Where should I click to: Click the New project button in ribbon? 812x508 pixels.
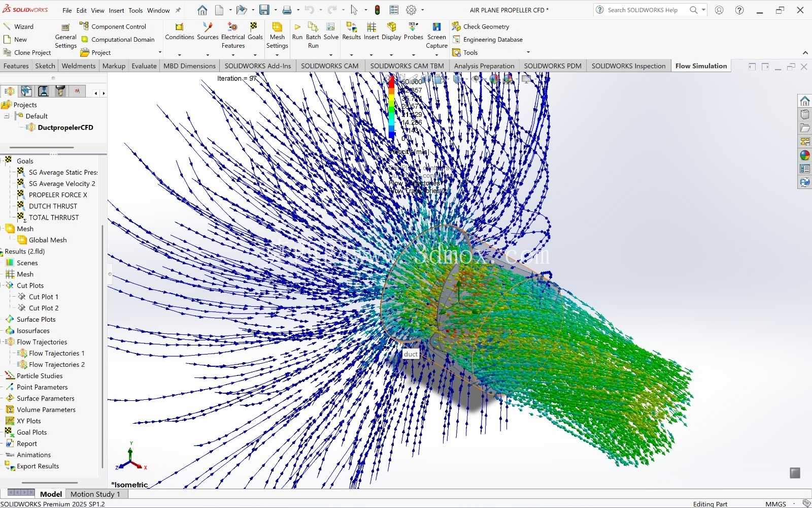pyautogui.click(x=15, y=40)
